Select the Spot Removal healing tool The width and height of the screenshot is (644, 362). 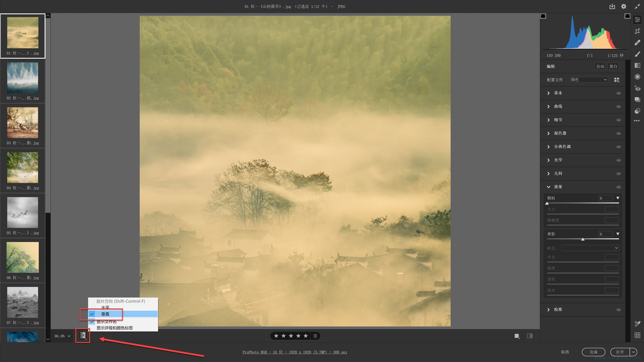coord(637,43)
